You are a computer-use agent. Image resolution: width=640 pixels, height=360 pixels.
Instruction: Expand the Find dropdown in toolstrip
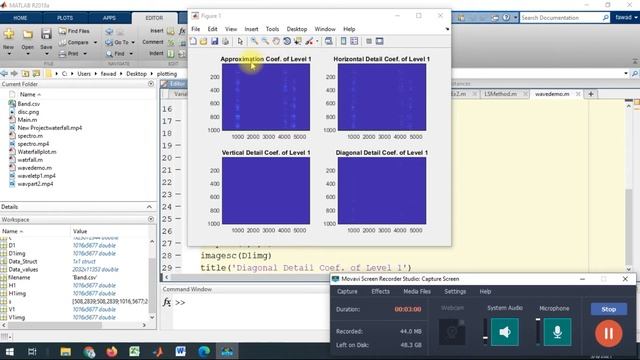[131, 53]
